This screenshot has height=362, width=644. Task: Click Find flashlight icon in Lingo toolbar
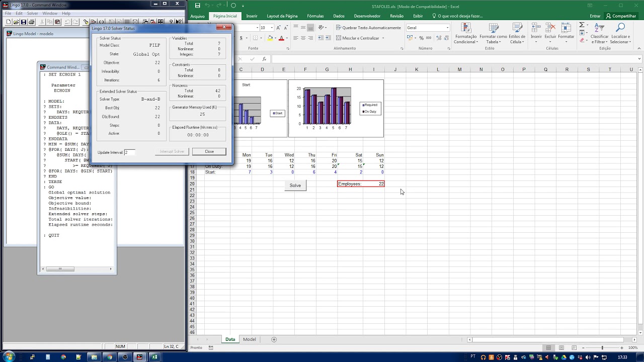[x=86, y=22]
